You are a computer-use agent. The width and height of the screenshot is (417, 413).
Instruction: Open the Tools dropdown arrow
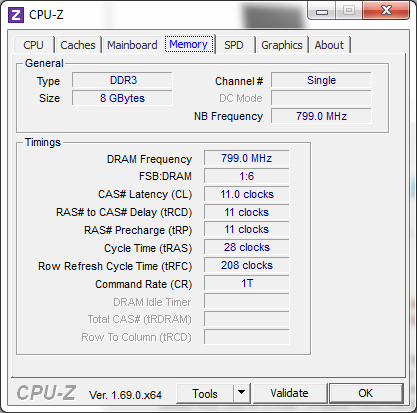tap(242, 393)
